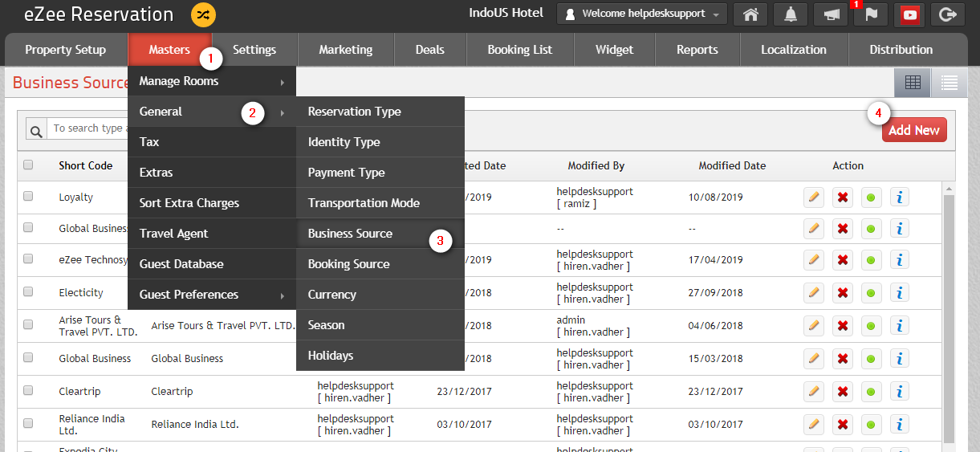Screen dimensions: 980x452
Task: Delete the Cleartrip row
Action: pos(843,392)
